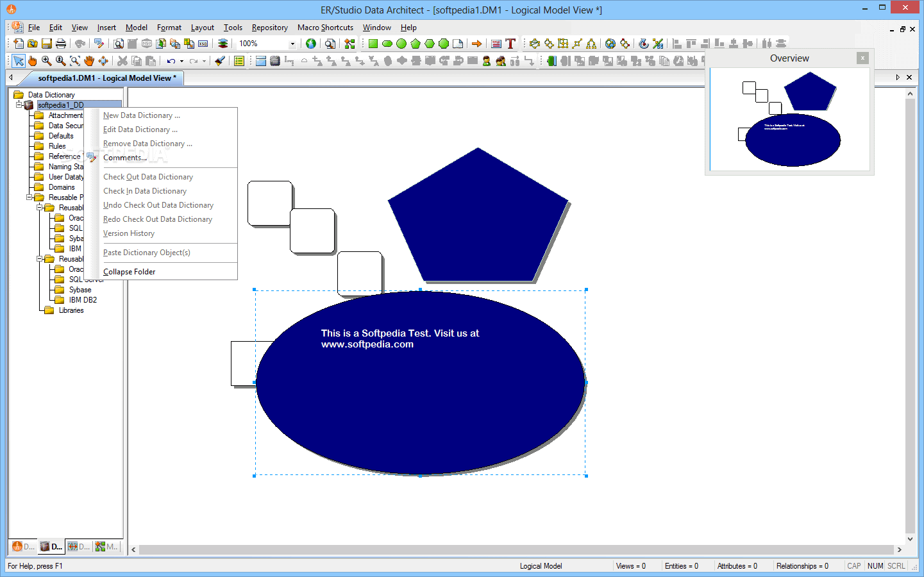Open the Macro Shortcuts menu

coord(325,28)
